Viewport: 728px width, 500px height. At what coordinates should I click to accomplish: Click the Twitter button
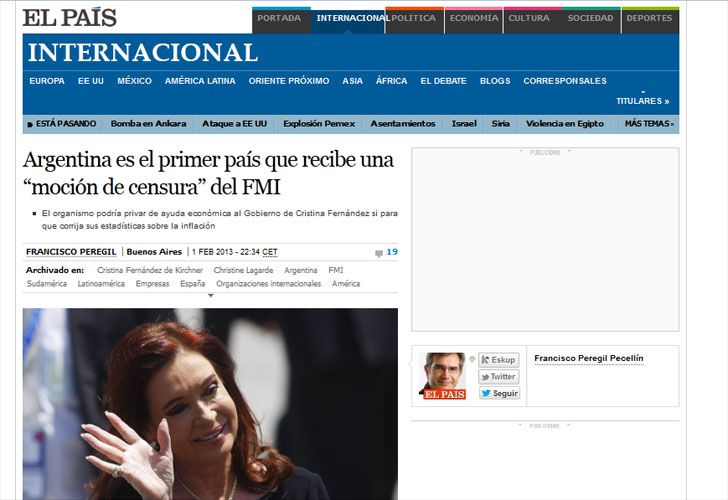[499, 377]
